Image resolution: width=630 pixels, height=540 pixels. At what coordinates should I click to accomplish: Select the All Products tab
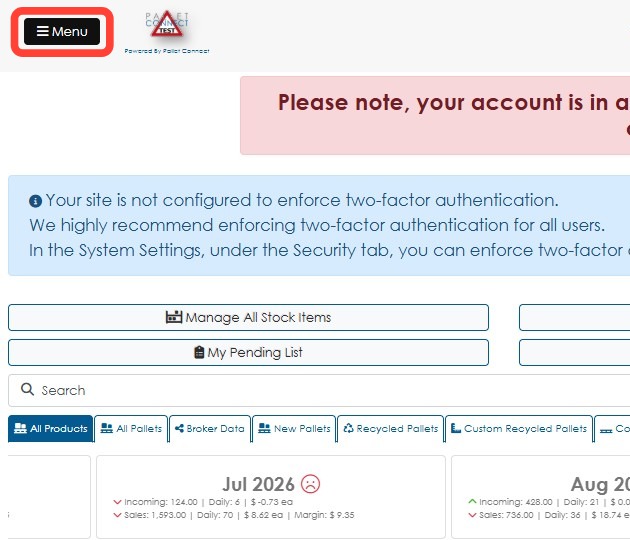click(51, 429)
